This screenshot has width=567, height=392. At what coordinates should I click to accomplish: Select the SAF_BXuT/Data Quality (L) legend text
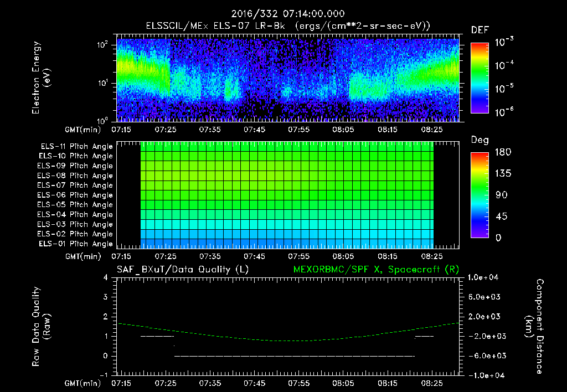pyautogui.click(x=183, y=270)
